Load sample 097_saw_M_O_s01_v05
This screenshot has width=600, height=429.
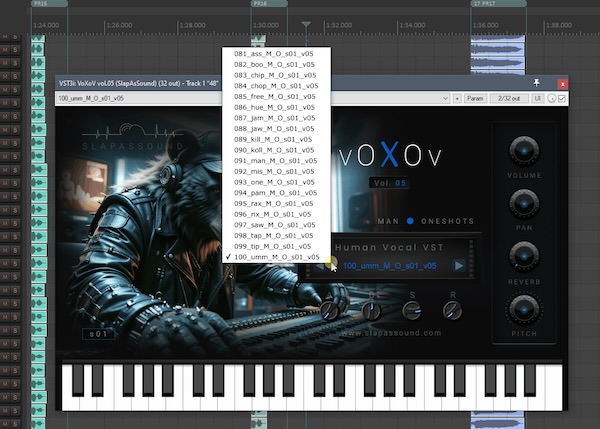point(276,225)
